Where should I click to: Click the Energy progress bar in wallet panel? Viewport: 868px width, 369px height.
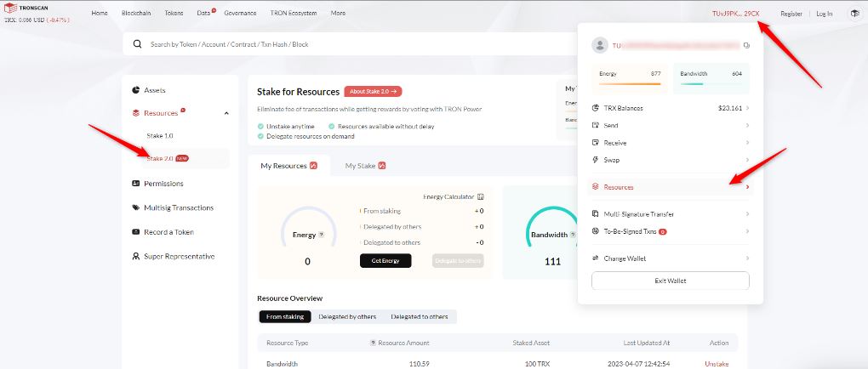(630, 84)
